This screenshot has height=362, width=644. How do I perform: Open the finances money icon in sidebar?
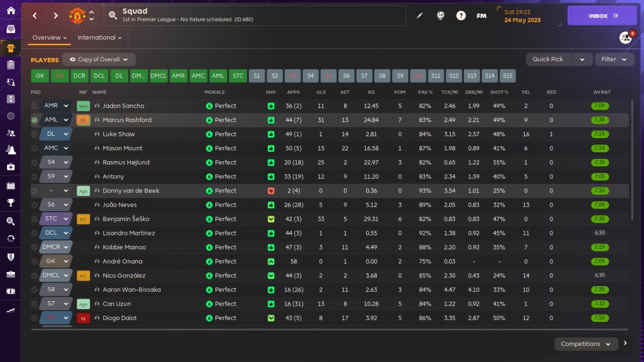[11, 292]
